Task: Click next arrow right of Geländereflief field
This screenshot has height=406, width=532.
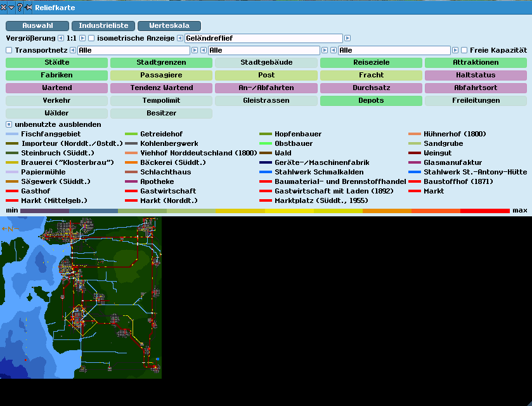Action: click(x=347, y=38)
